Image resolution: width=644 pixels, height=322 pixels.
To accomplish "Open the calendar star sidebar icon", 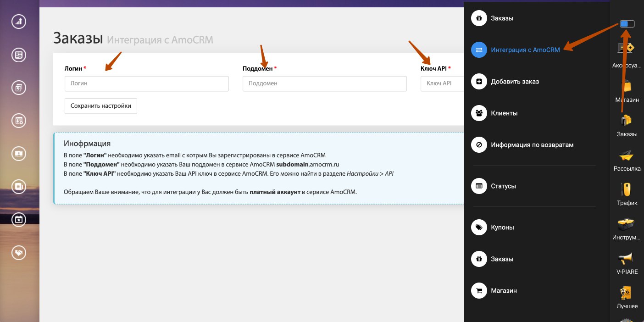I will (x=19, y=219).
